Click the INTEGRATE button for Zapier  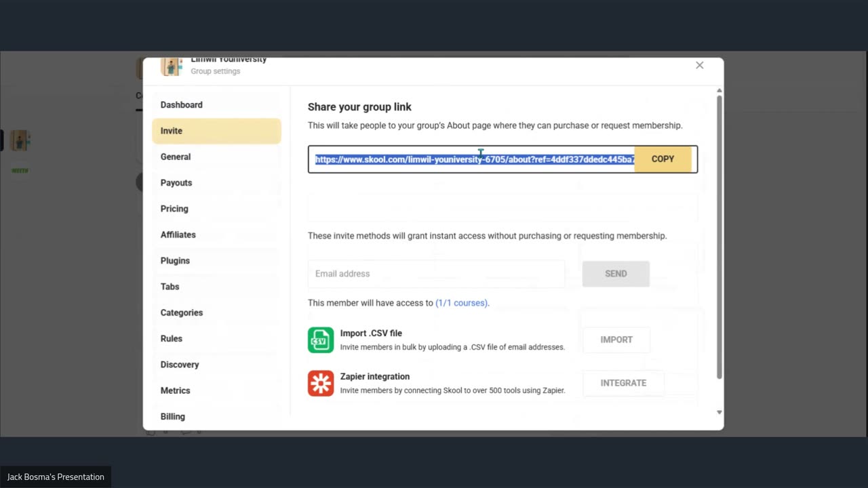pos(623,383)
